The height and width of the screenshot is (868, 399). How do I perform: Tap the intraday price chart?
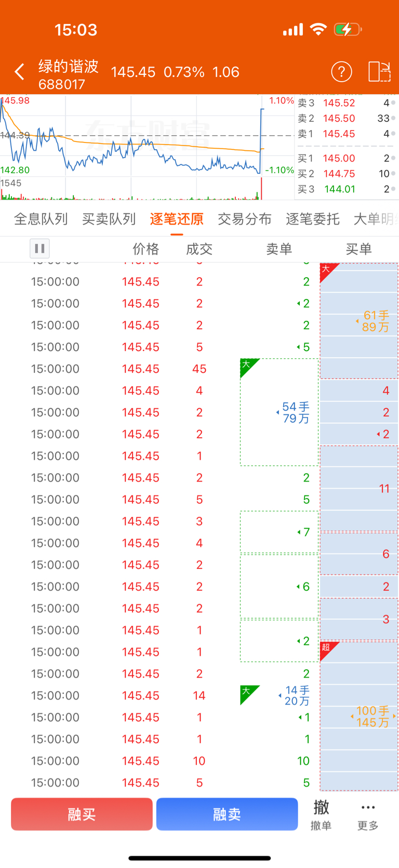point(148,136)
